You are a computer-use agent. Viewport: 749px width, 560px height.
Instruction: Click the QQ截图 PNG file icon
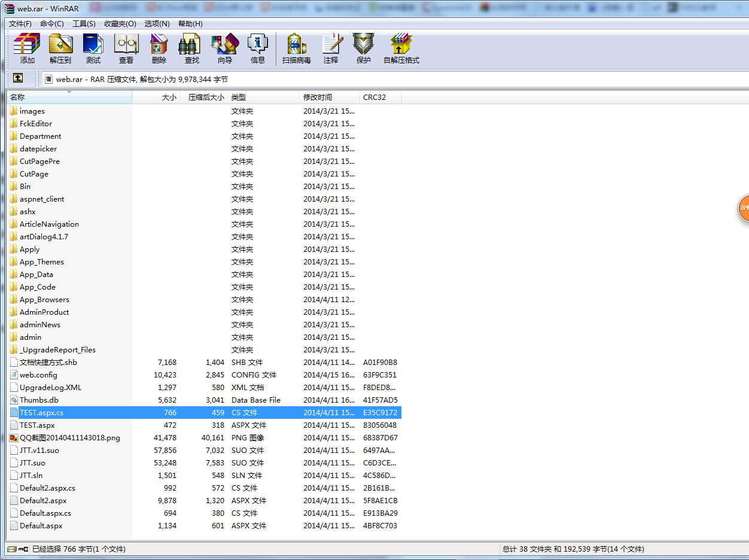[x=14, y=437]
